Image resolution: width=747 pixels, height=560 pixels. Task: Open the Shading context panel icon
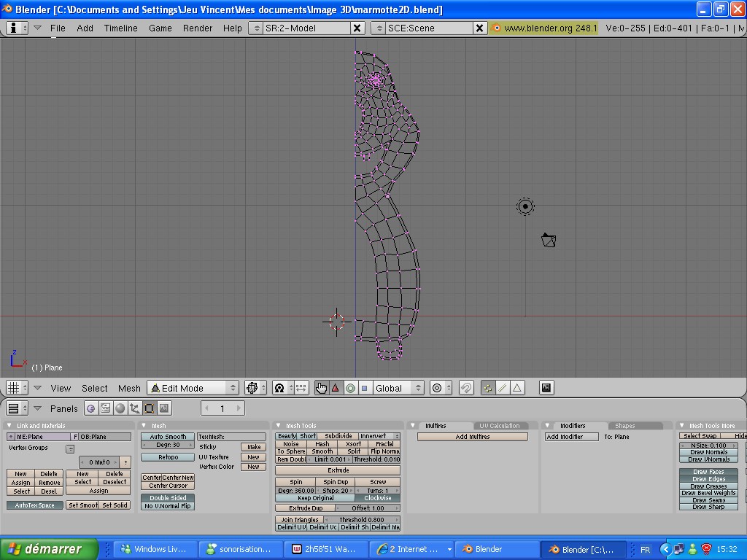coord(120,408)
